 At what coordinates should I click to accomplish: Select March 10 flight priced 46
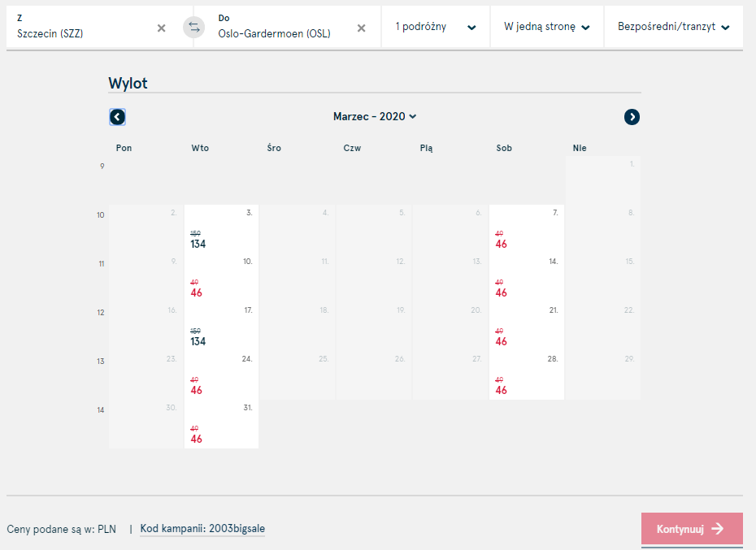(222, 278)
